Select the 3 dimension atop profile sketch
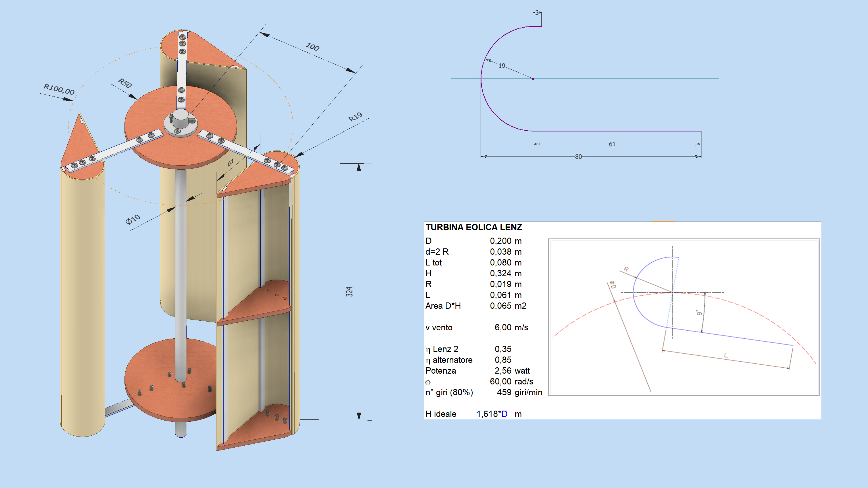 (537, 13)
